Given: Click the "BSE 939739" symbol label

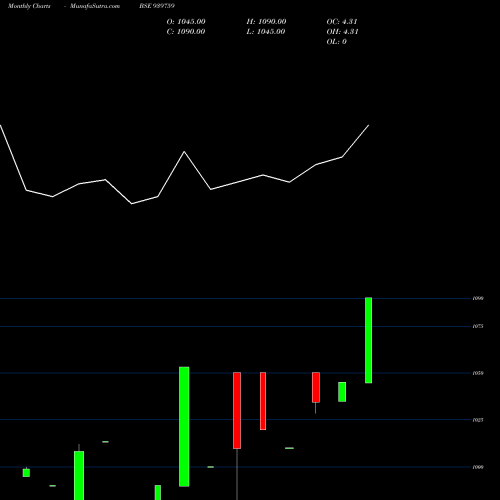Looking at the screenshot, I should 157,6.
